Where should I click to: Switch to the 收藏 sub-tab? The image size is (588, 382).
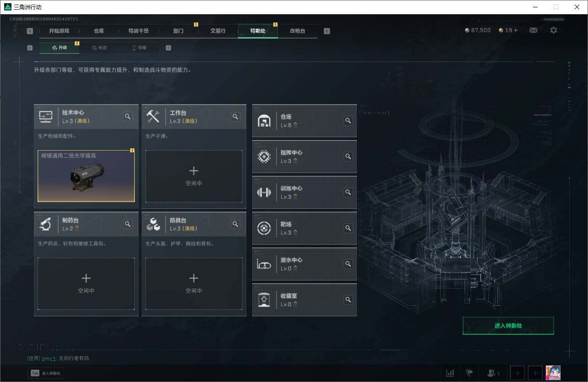[139, 48]
